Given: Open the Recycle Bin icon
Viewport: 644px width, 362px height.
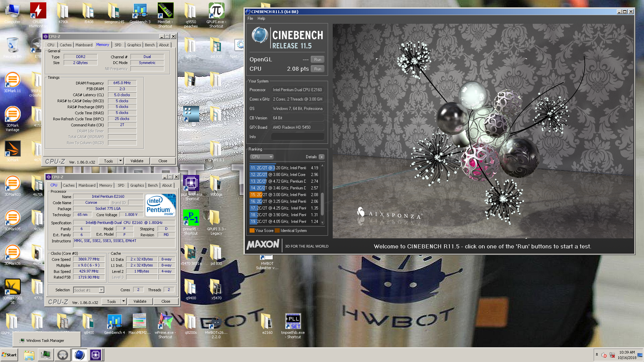Looking at the screenshot, I should point(12,48).
